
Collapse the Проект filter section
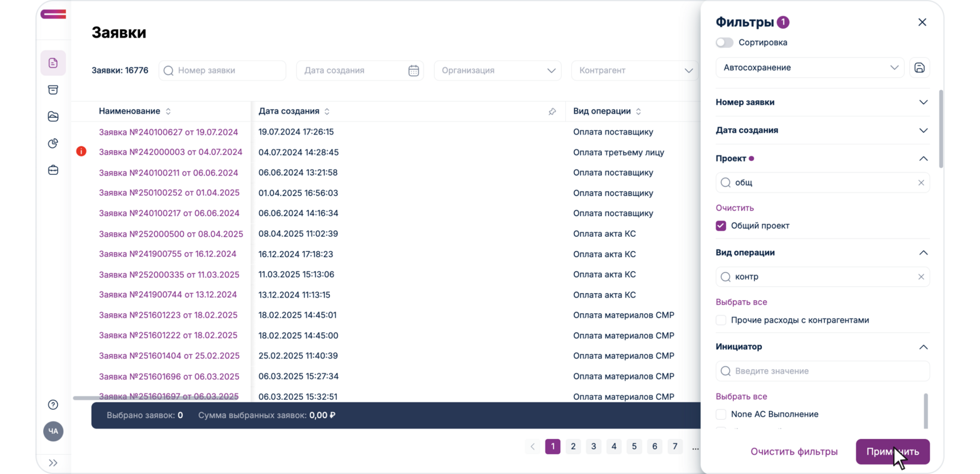(923, 159)
